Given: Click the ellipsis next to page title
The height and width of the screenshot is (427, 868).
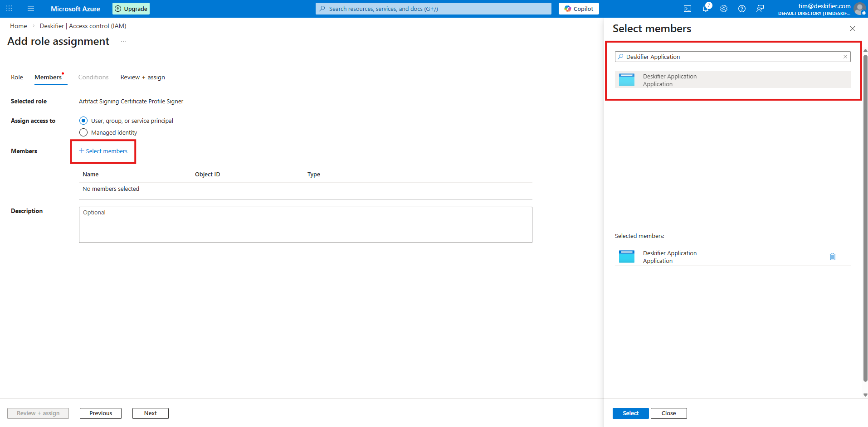Looking at the screenshot, I should pos(124,41).
